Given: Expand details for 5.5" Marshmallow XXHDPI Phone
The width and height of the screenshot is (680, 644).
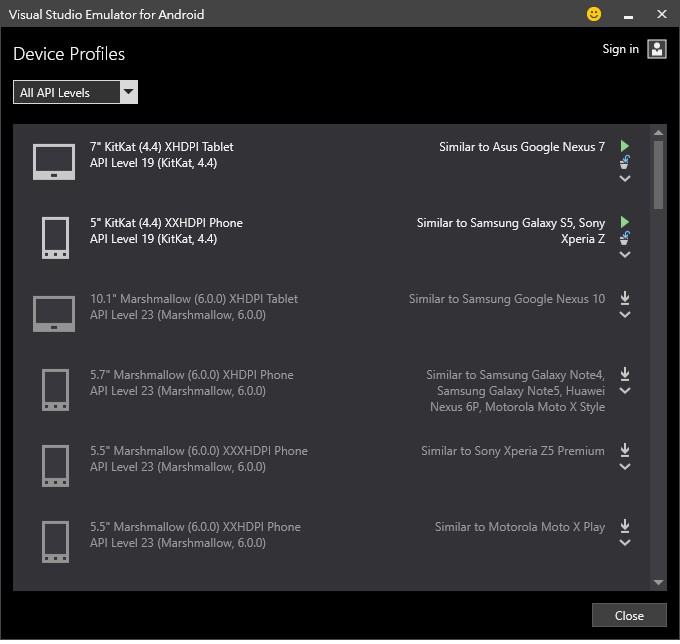Looking at the screenshot, I should coord(624,542).
